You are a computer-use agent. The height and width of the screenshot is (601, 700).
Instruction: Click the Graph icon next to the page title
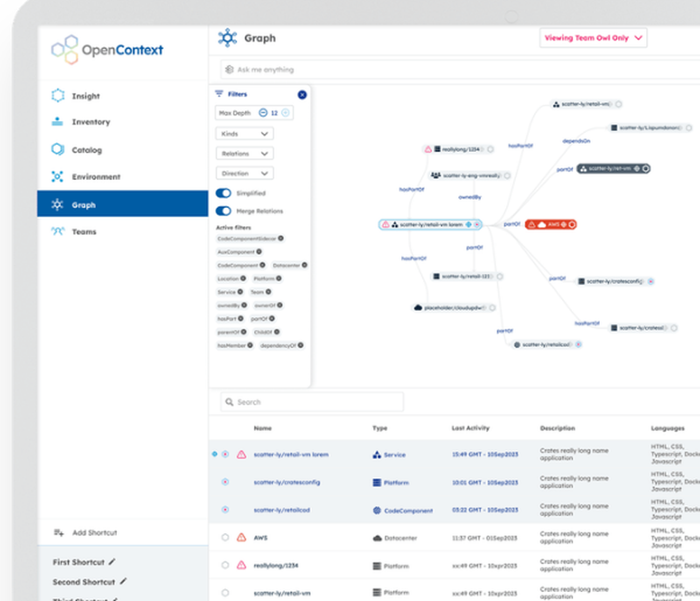pos(227,39)
